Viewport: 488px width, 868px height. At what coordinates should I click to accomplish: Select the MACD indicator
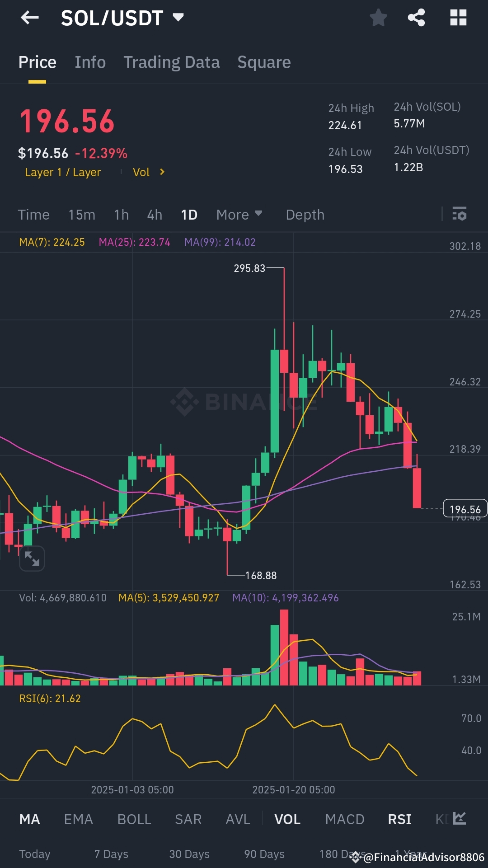pos(344,819)
